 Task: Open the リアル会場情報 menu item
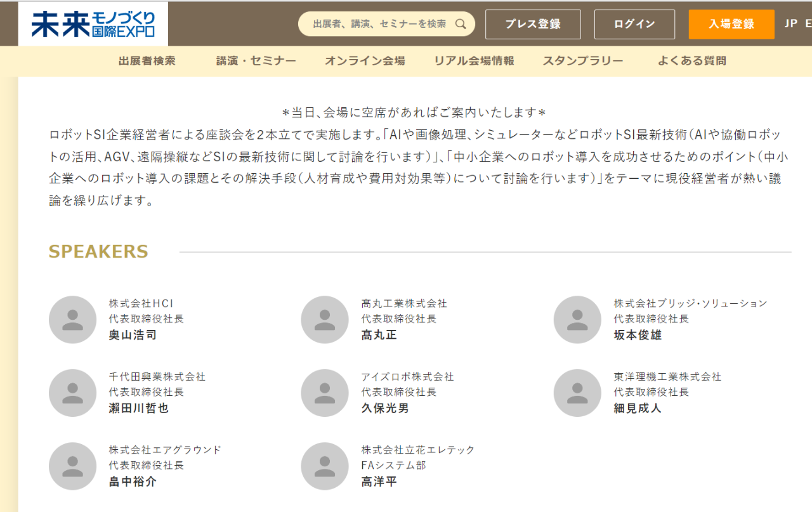(474, 61)
